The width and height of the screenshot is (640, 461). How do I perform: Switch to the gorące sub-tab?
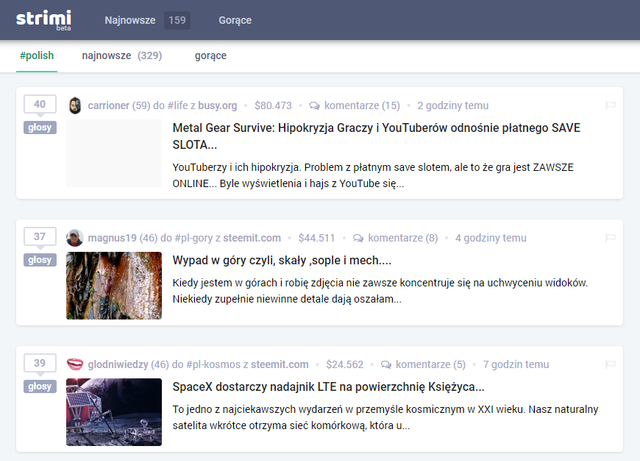211,56
